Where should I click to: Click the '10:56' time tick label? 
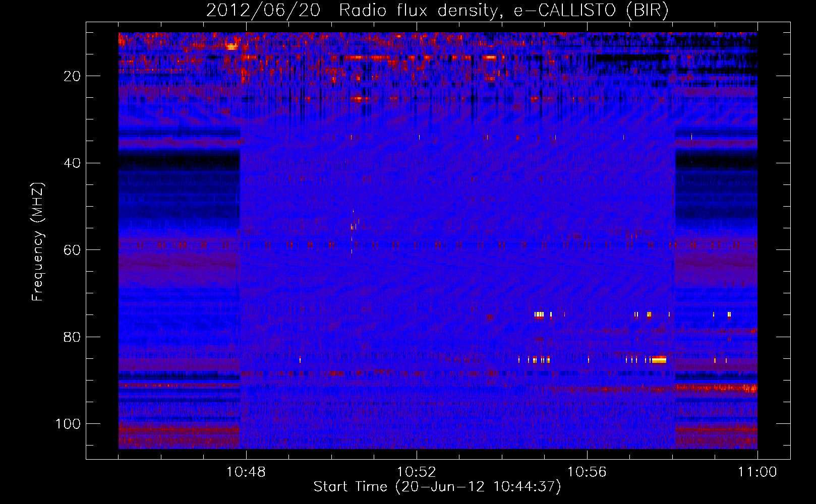point(587,472)
